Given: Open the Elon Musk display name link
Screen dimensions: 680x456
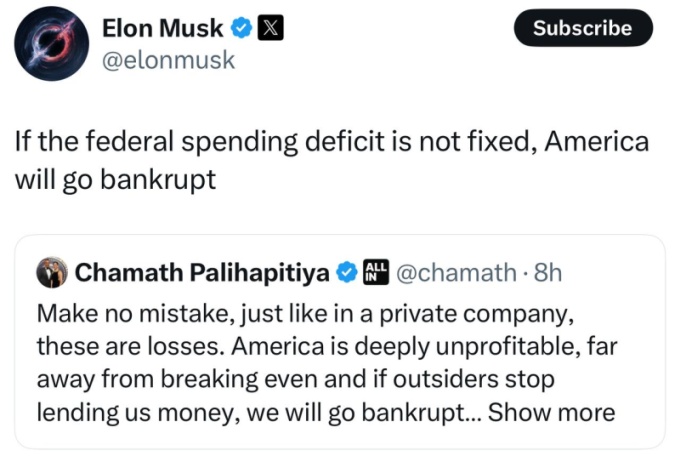Looking at the screenshot, I should click(x=164, y=29).
